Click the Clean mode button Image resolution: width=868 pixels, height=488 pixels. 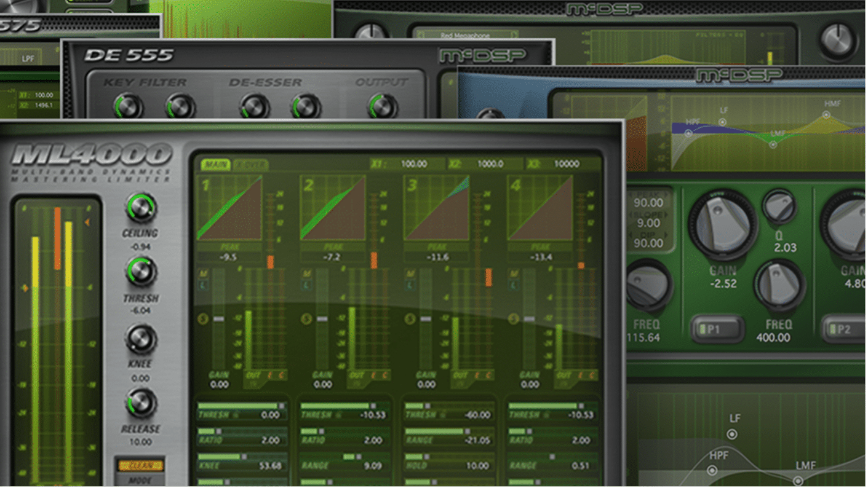coord(140,466)
